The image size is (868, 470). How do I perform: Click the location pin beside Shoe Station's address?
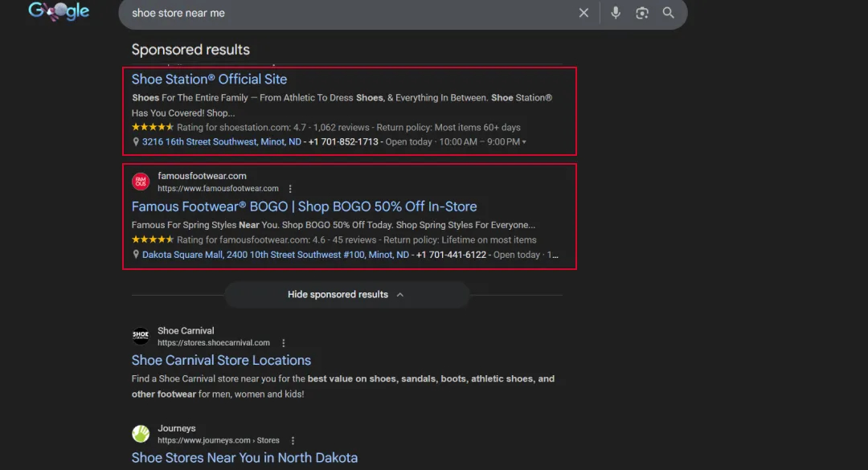click(136, 141)
